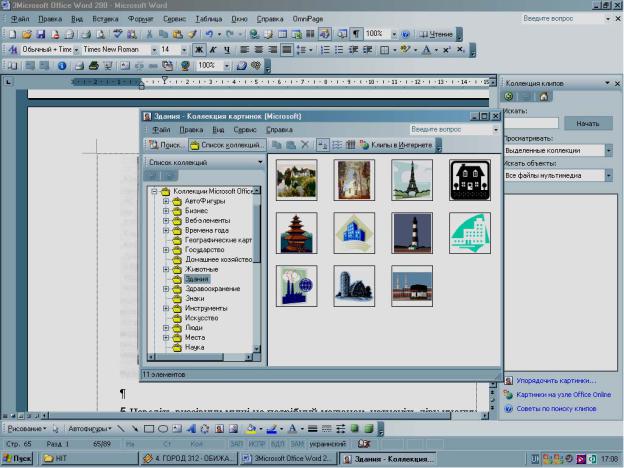This screenshot has width=624, height=468.
Task: Click the Начать search button in task pane
Action: [x=588, y=124]
